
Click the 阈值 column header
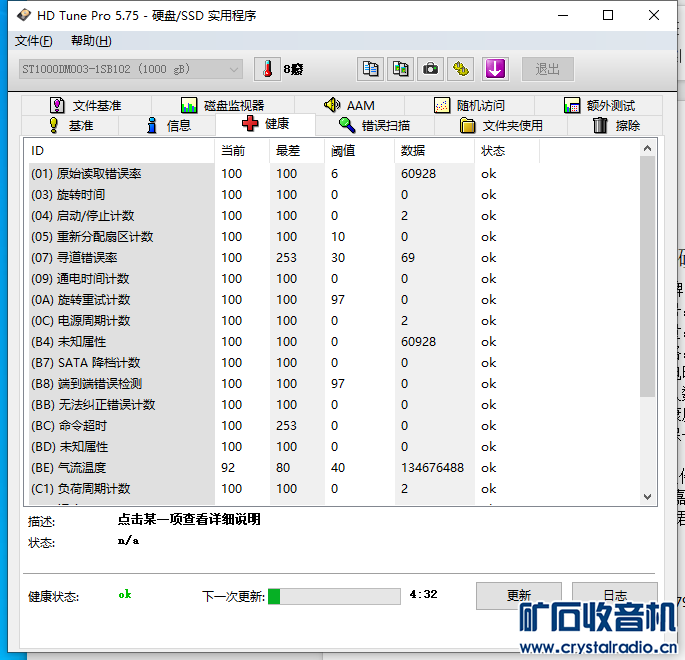point(359,151)
